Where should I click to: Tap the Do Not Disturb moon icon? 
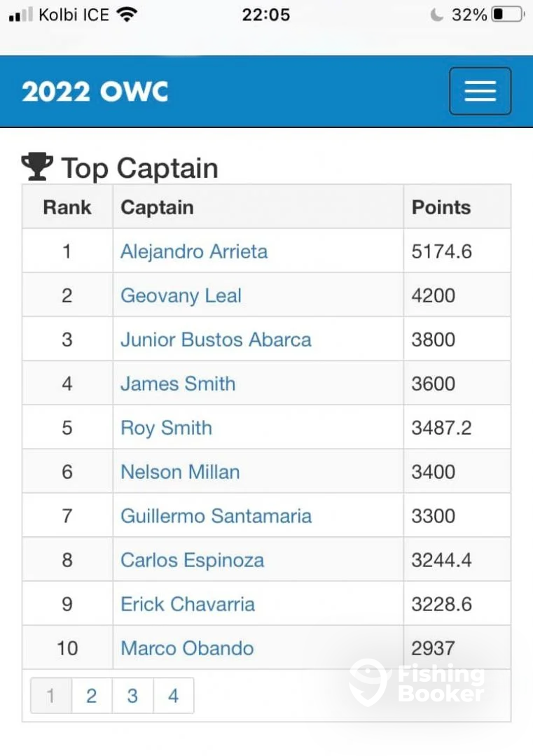point(437,15)
